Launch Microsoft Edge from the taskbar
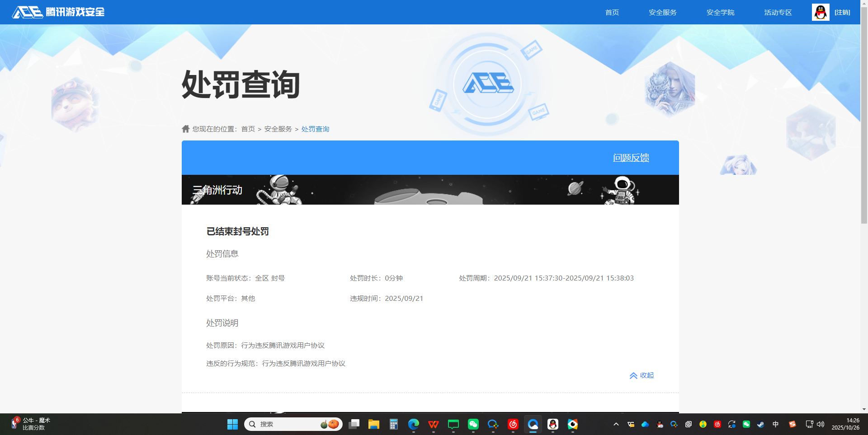The image size is (868, 435). click(x=413, y=425)
